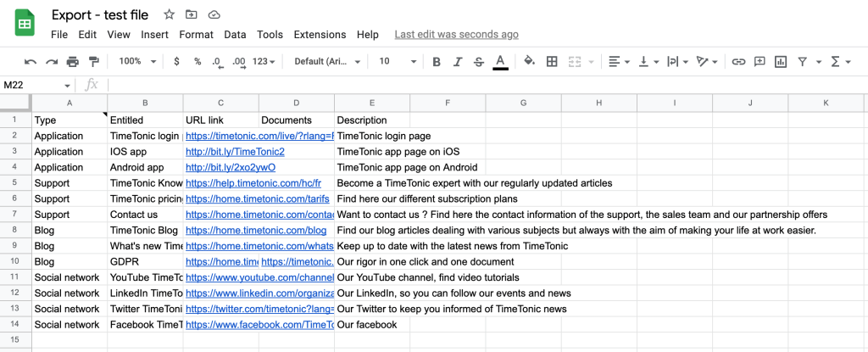Open the bit.ly/2xo2ywO link

click(x=231, y=167)
